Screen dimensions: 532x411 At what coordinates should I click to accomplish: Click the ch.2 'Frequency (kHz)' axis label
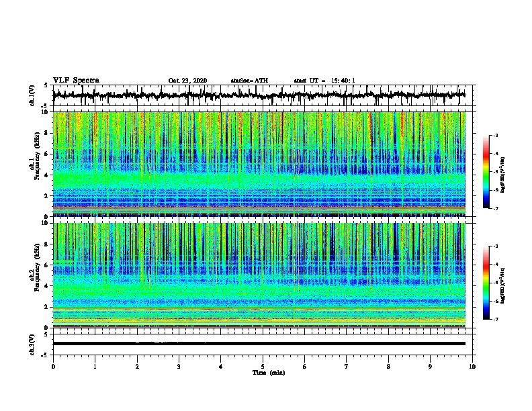tap(38, 267)
